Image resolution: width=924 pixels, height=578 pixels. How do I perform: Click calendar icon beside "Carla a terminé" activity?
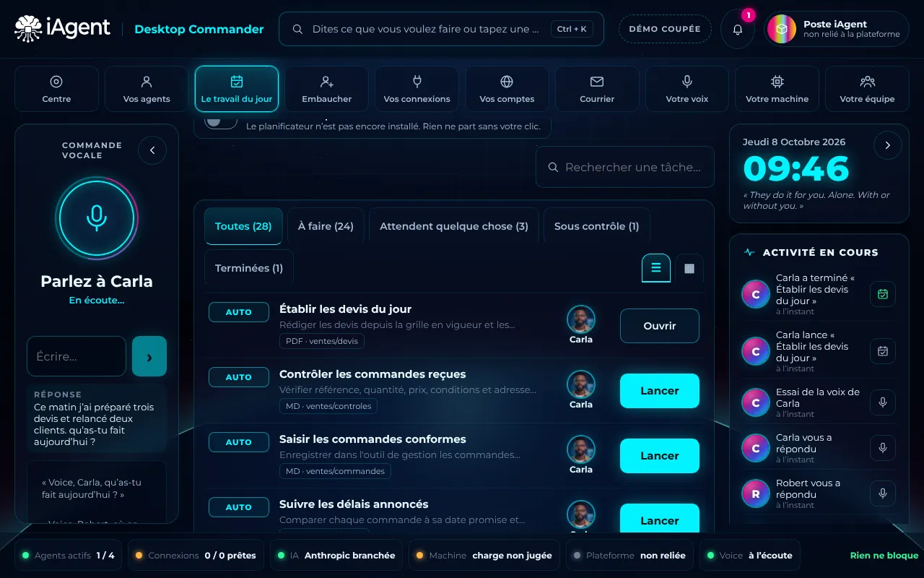click(x=882, y=294)
